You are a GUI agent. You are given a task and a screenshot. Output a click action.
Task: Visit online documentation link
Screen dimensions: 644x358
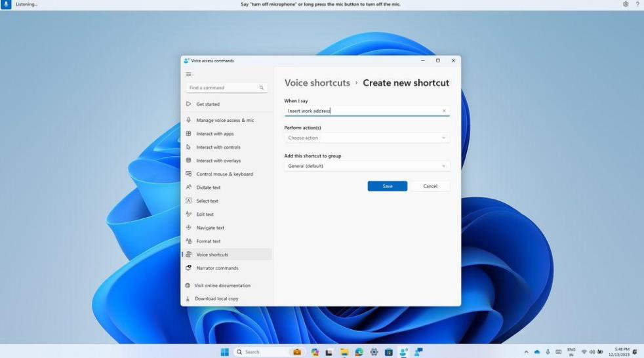pyautogui.click(x=222, y=286)
